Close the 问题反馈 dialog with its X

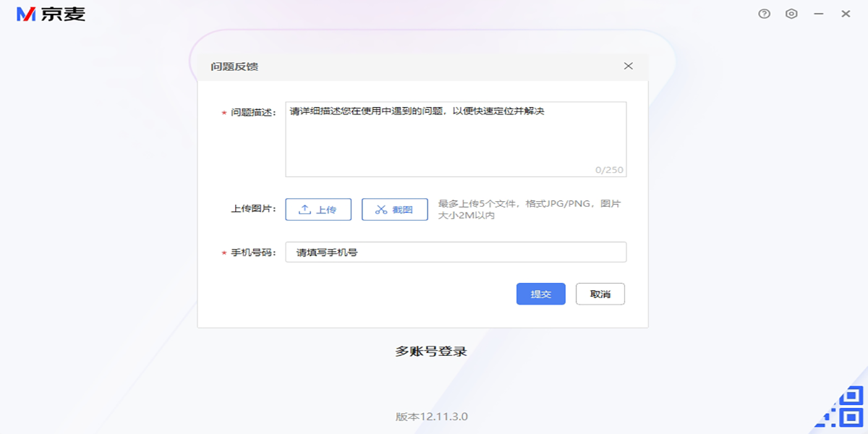[x=628, y=66]
